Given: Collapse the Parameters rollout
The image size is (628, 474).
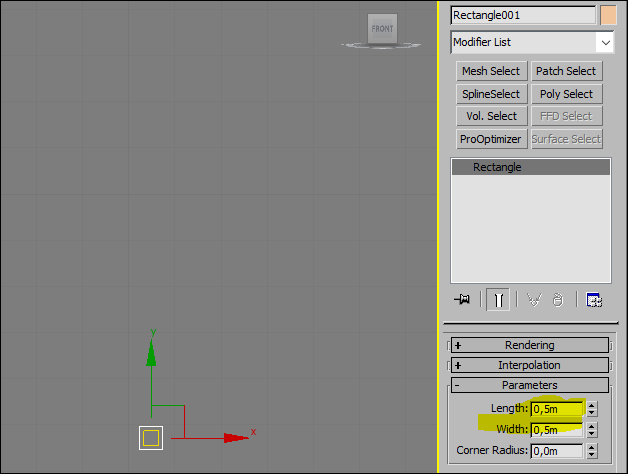Looking at the screenshot, I should (x=529, y=385).
